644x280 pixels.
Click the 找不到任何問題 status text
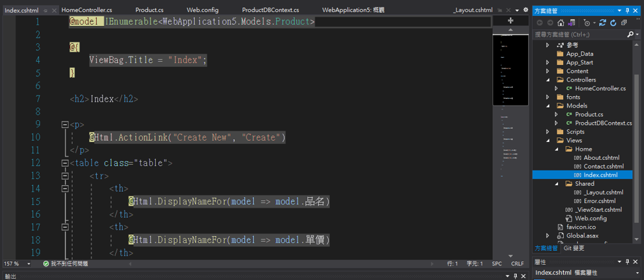70,263
